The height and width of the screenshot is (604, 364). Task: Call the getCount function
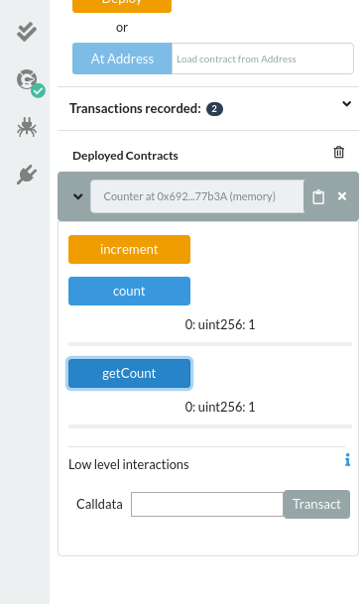point(129,373)
